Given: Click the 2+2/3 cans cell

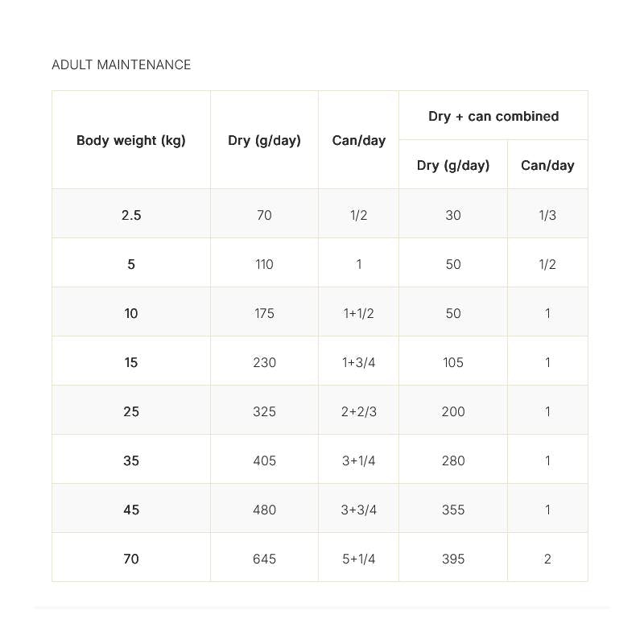Looking at the screenshot, I should coord(358,411).
